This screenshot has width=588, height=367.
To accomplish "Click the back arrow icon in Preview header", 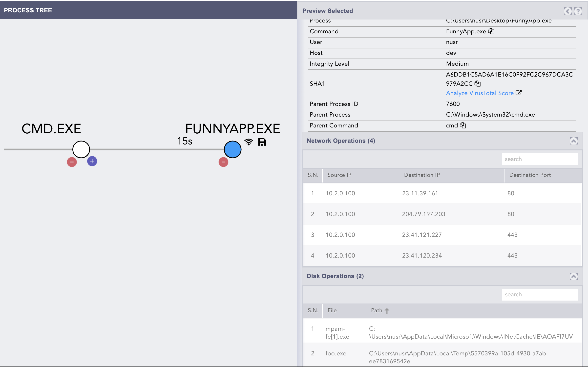I will point(567,11).
